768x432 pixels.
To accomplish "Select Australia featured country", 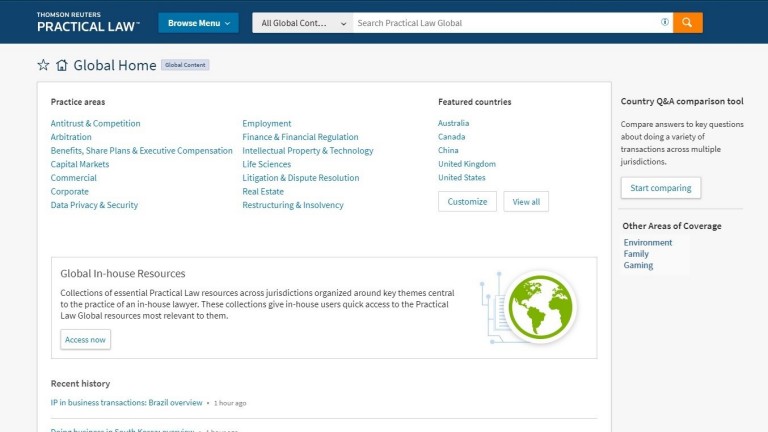I will tap(454, 123).
